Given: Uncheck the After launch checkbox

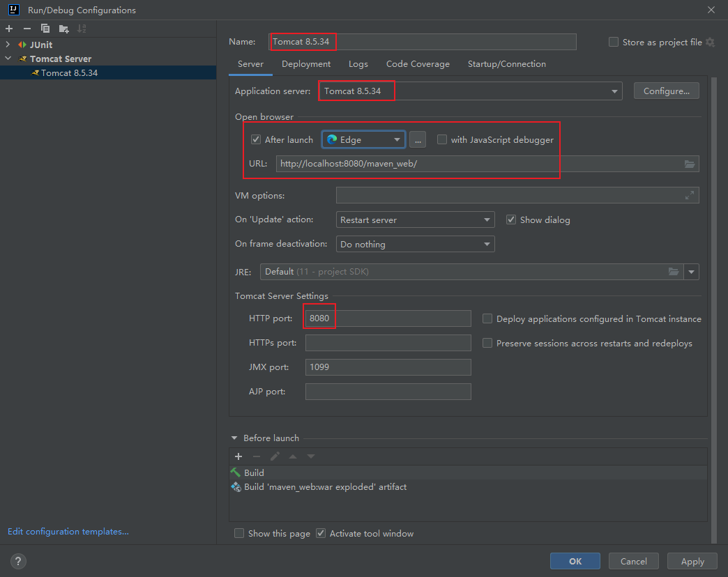Looking at the screenshot, I should [256, 140].
